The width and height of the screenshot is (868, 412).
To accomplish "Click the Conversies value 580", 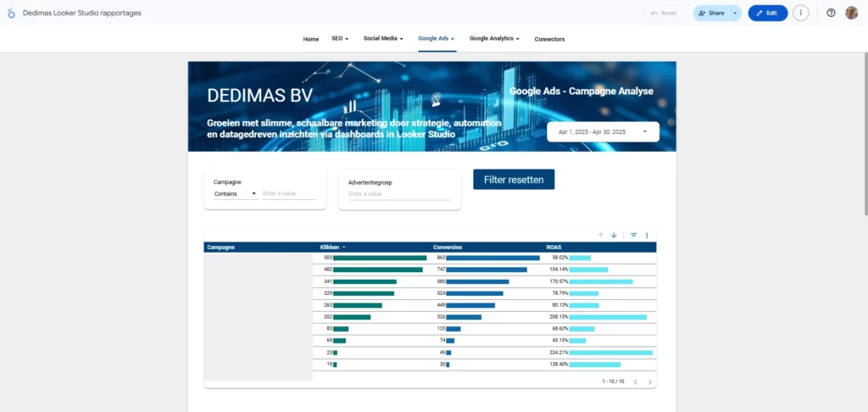I will (x=441, y=281).
